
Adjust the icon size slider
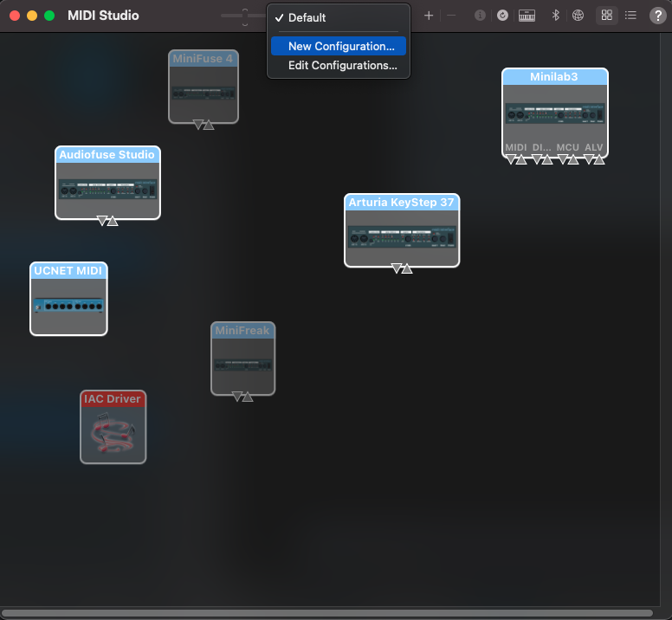point(245,16)
